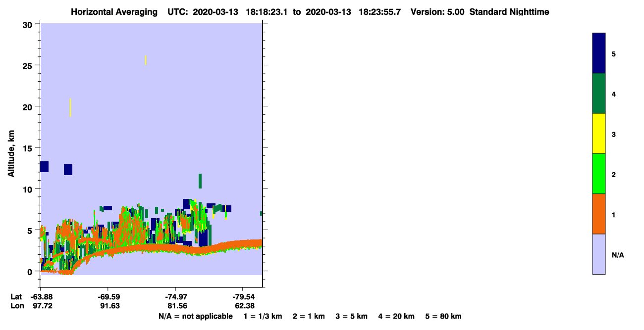
Task: Click the legend text '3 = 5 km'
Action: pyautogui.click(x=352, y=316)
